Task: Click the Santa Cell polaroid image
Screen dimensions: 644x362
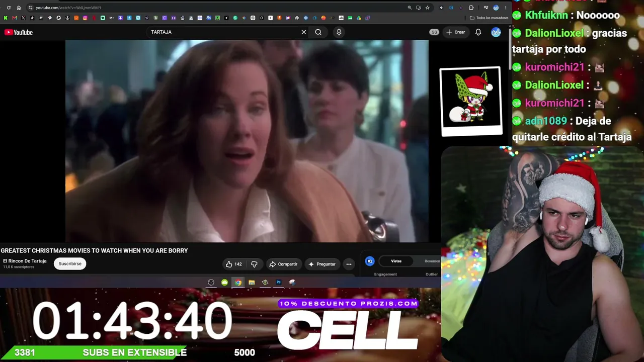Action: [x=471, y=101]
